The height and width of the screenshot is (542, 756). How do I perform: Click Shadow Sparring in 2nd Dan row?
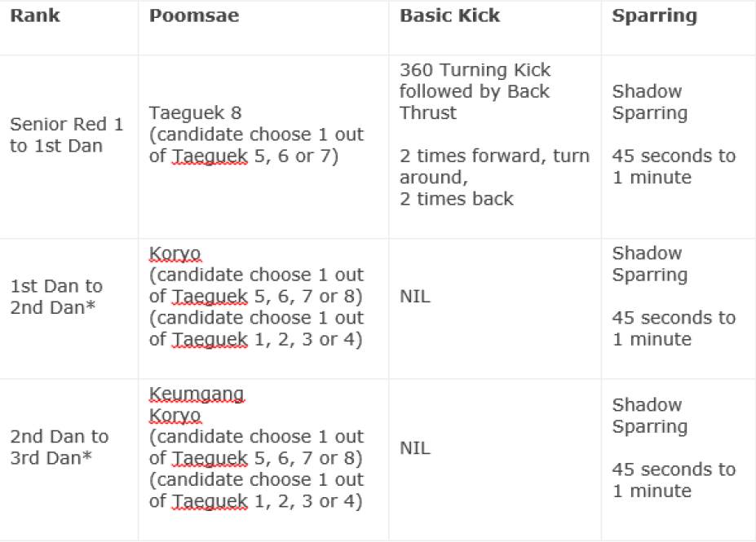coord(649,416)
